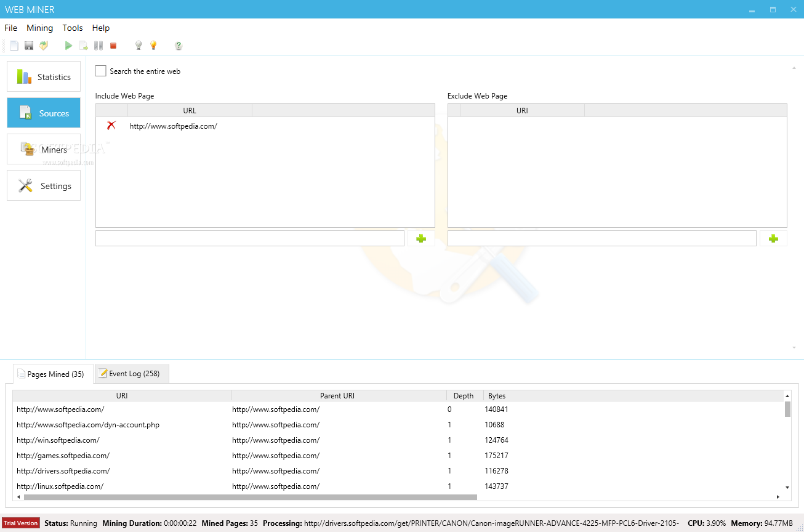The image size is (804, 532).
Task: Enable Search the entire web checkbox
Action: pos(101,71)
